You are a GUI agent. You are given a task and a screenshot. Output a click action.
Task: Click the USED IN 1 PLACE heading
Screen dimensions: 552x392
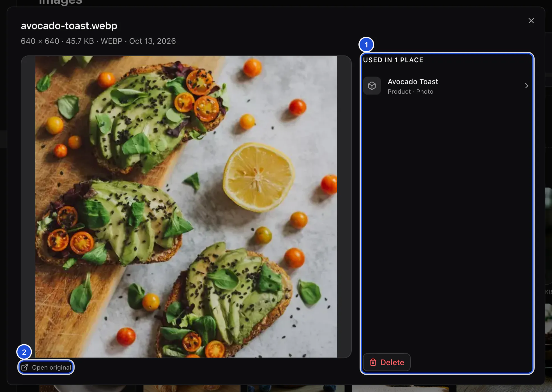[x=393, y=60]
